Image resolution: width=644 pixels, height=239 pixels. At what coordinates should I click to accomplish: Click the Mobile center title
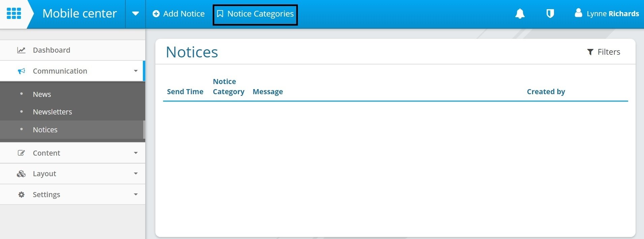(x=80, y=14)
